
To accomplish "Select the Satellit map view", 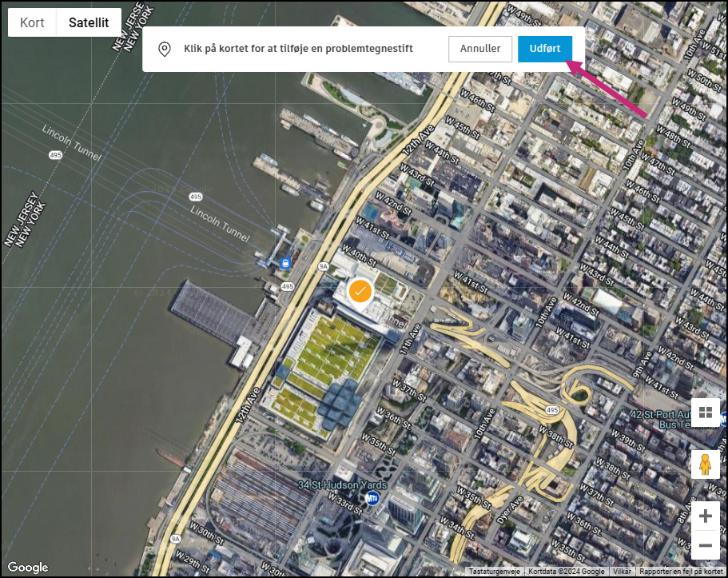I will click(x=89, y=22).
